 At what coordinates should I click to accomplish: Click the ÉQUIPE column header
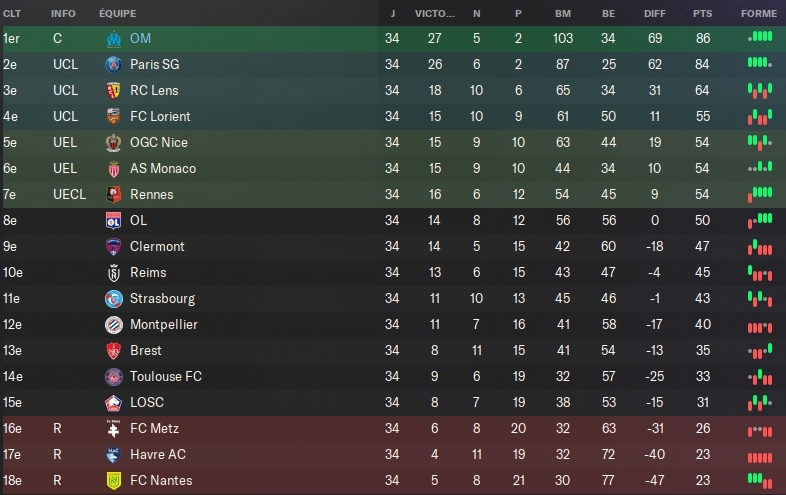click(x=118, y=14)
